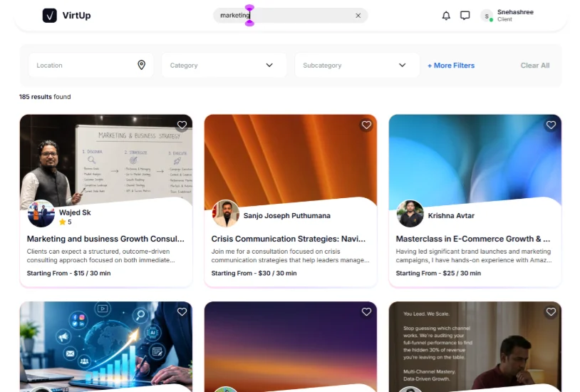
Task: Click the location pin icon
Action: point(141,65)
